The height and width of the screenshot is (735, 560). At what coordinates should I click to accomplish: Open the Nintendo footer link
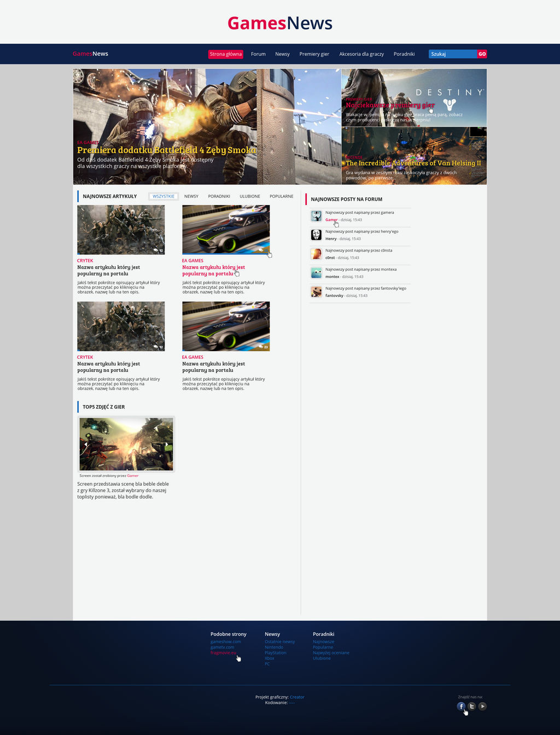point(274,647)
